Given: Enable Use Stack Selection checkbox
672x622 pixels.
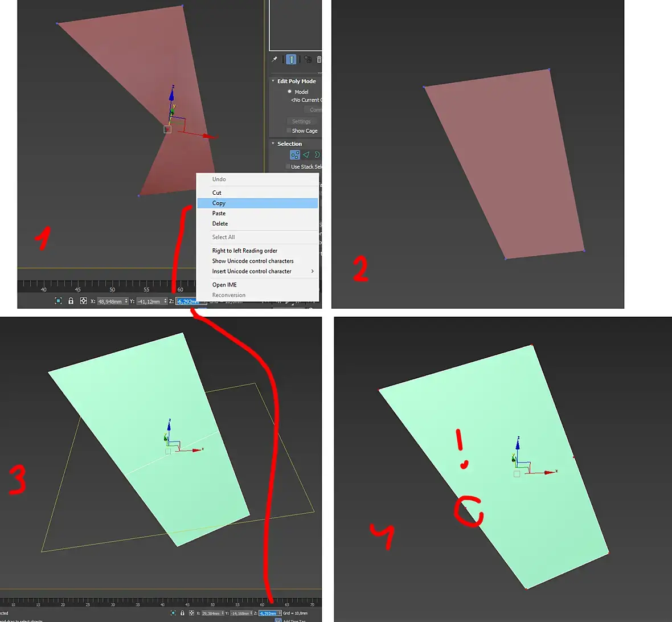Looking at the screenshot, I should tap(288, 166).
